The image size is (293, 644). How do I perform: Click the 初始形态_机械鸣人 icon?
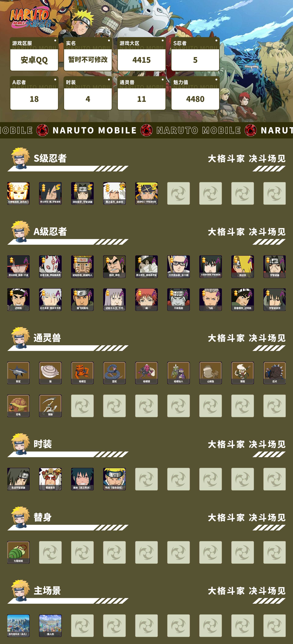click(x=82, y=267)
